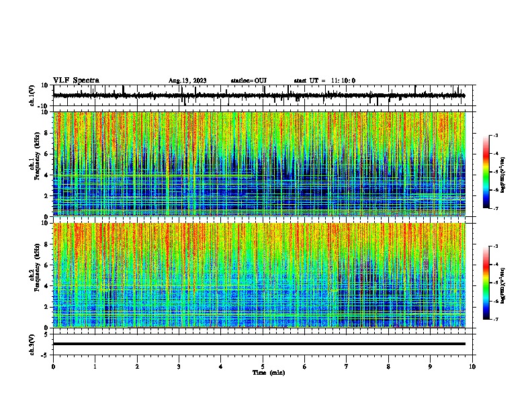532x411 pixels.
Task: Click the ch.1(V) waveform axis label
Action: coord(32,95)
